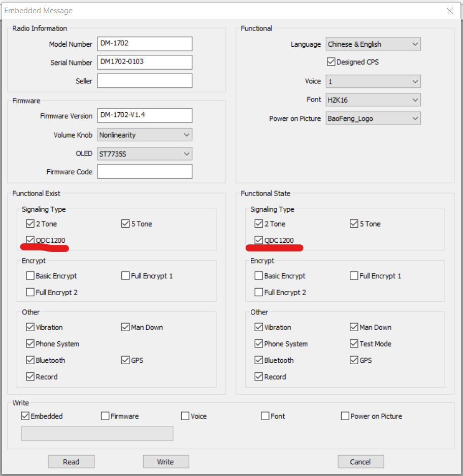Click the Write button
This screenshot has height=476, width=463.
coord(166,462)
